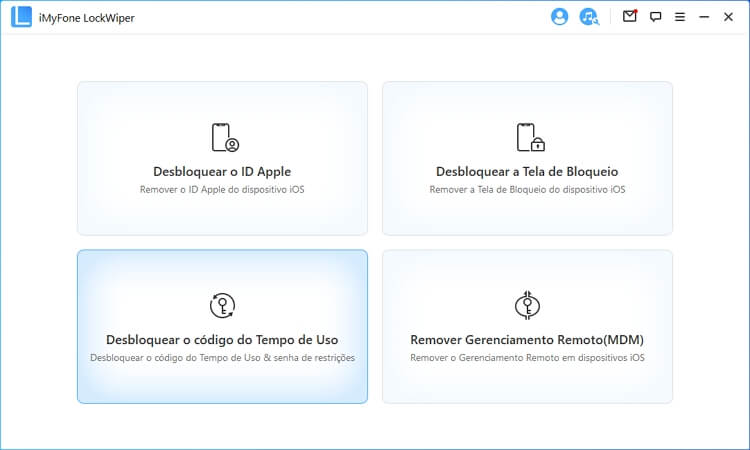The height and width of the screenshot is (450, 750).
Task: Open the user account profile icon
Action: point(559,17)
